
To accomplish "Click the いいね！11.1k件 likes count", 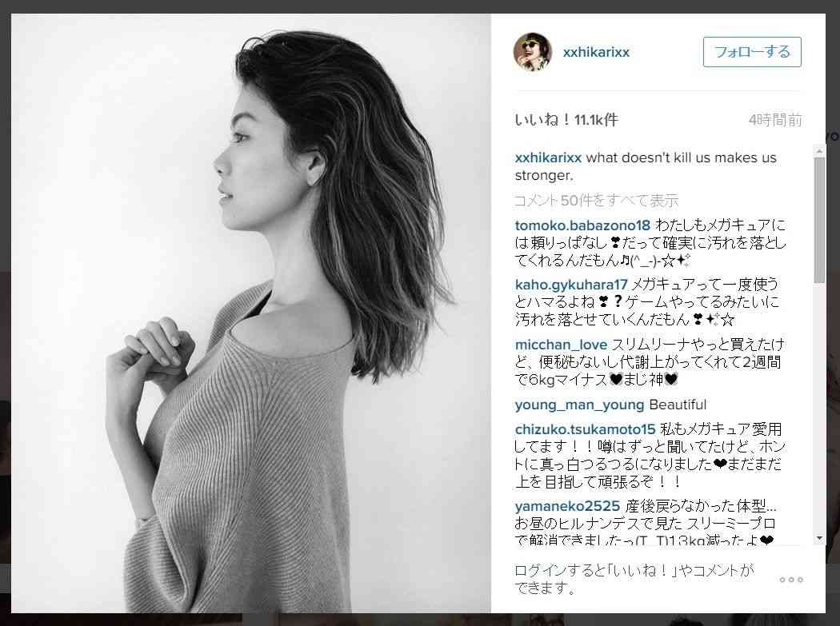I will pos(566,120).
